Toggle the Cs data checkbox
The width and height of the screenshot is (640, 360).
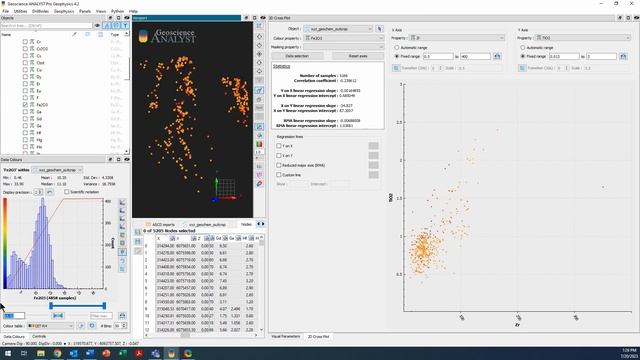(25, 56)
